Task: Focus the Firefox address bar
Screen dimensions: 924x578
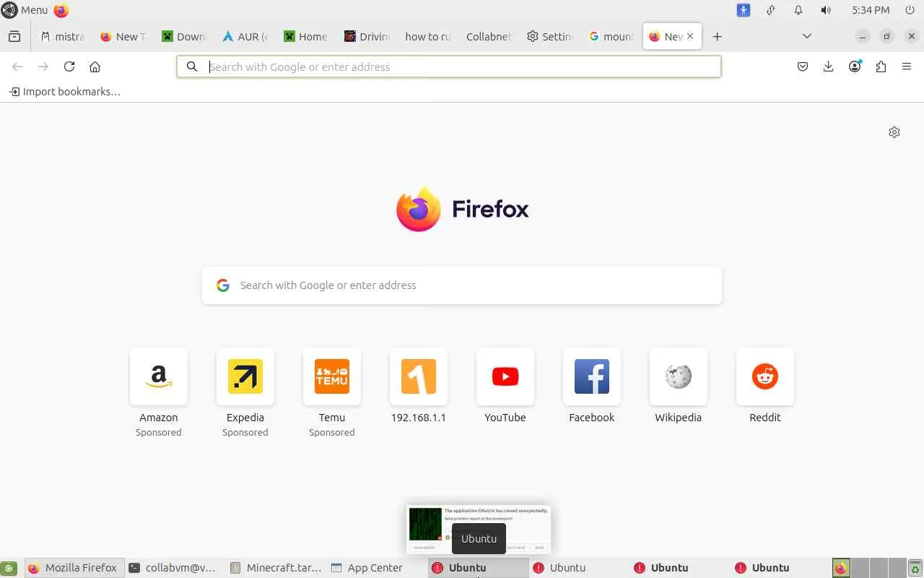Action: tap(449, 66)
